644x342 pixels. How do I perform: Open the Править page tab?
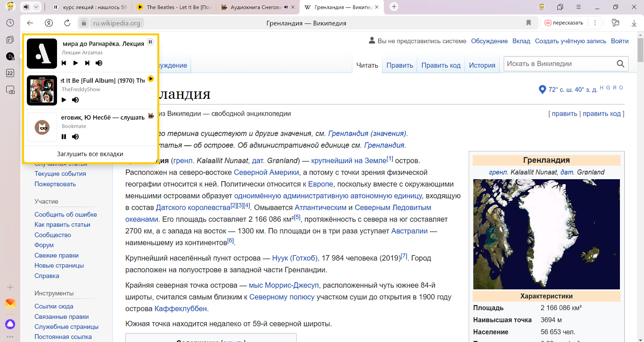click(x=399, y=65)
